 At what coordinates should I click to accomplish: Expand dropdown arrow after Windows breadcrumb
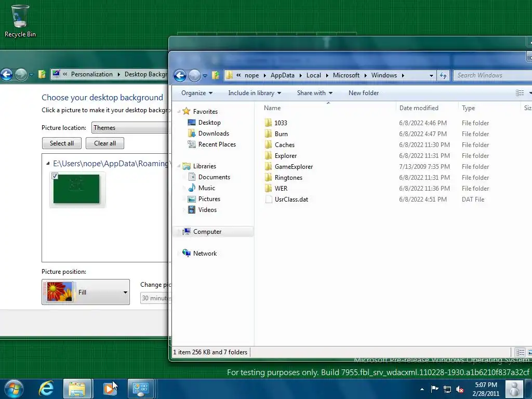point(403,75)
